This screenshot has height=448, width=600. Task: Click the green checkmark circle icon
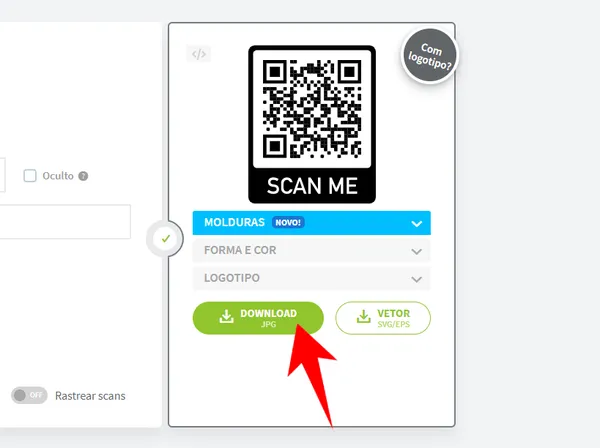click(x=165, y=239)
